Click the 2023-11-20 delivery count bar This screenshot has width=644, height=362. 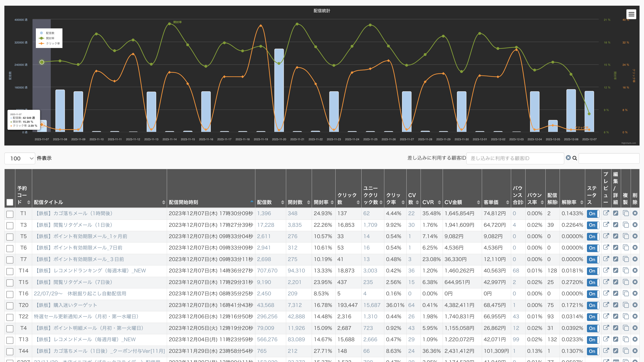[x=279, y=90]
